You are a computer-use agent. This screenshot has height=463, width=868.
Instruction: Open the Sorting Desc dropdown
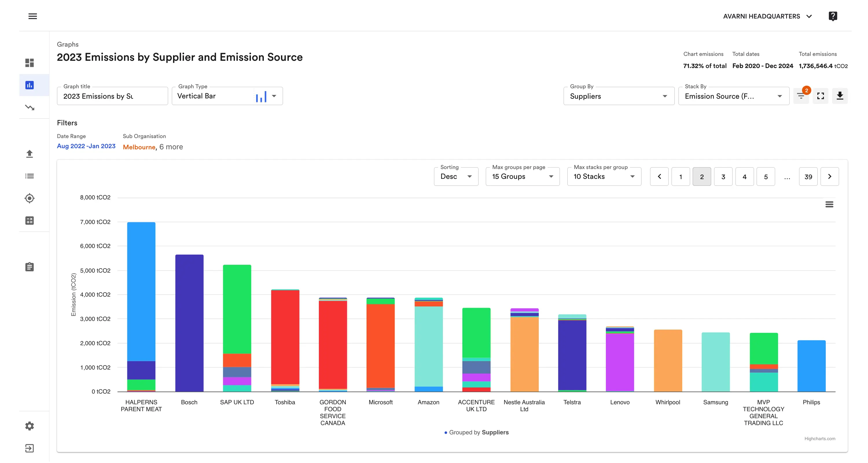pos(456,177)
